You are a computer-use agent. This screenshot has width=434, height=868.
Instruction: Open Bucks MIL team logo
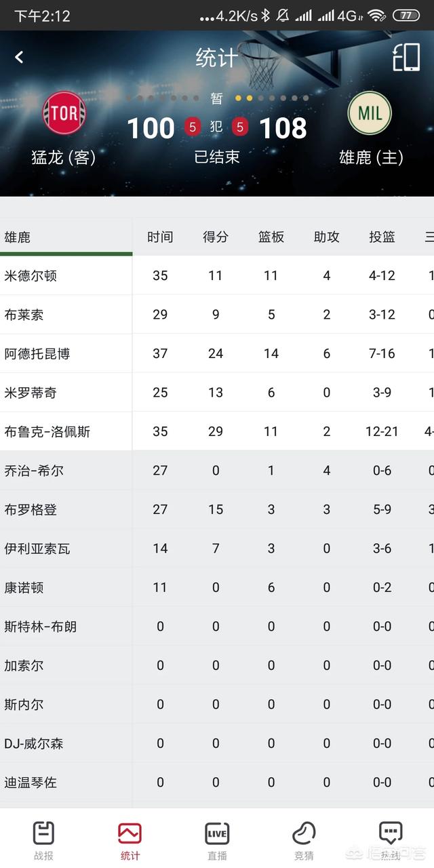pos(370,113)
